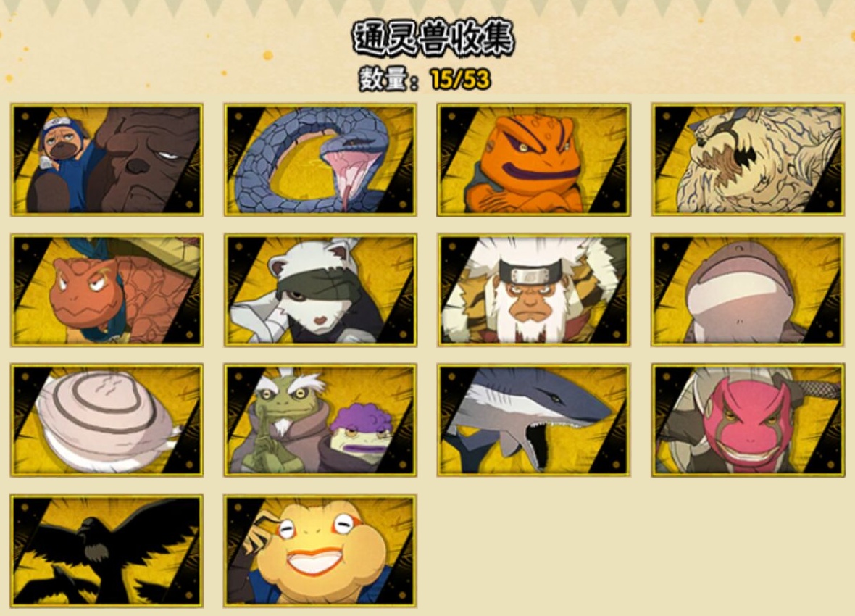The width and height of the screenshot is (855, 616).
Task: Choose the gray shark summon card
Action: coord(534,420)
